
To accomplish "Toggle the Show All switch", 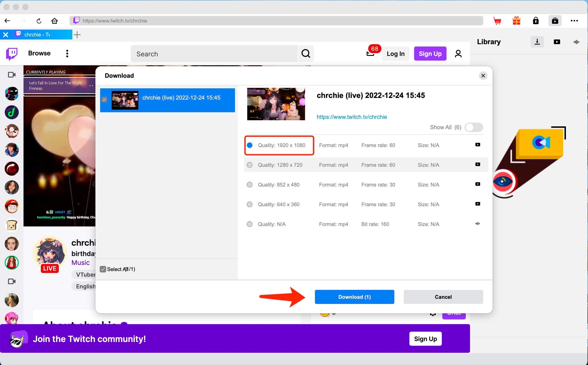I will [474, 127].
